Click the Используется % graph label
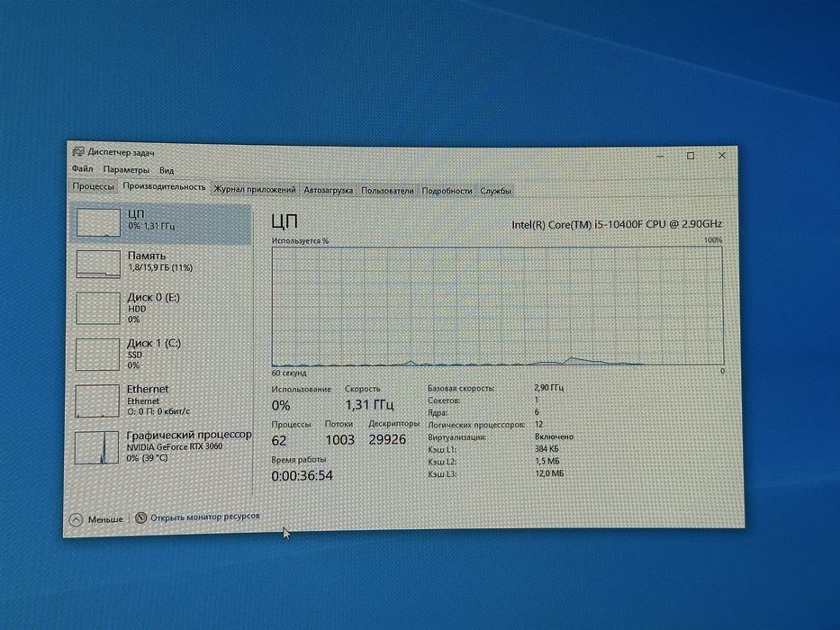 click(x=300, y=240)
